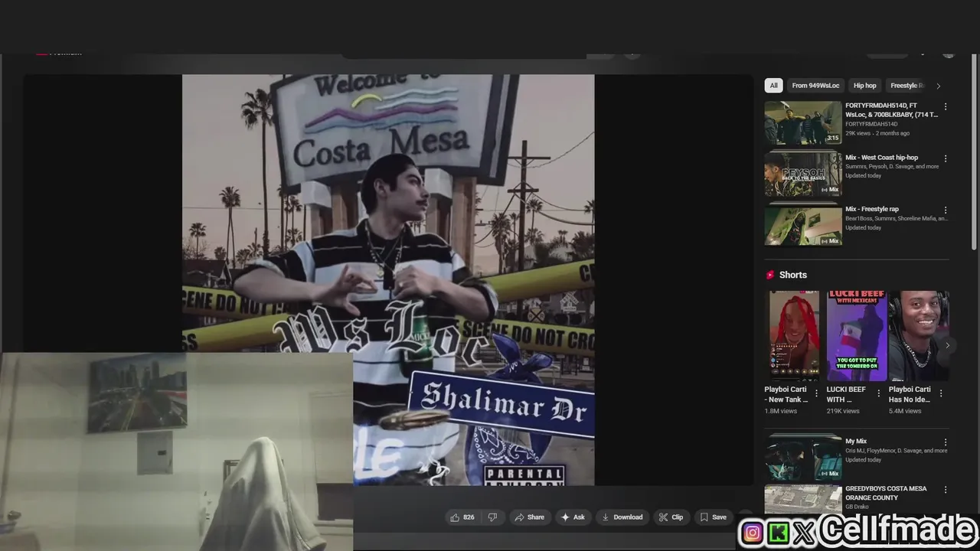Click title Mix - Freestyle rap
The width and height of the screenshot is (980, 551).
pos(872,209)
